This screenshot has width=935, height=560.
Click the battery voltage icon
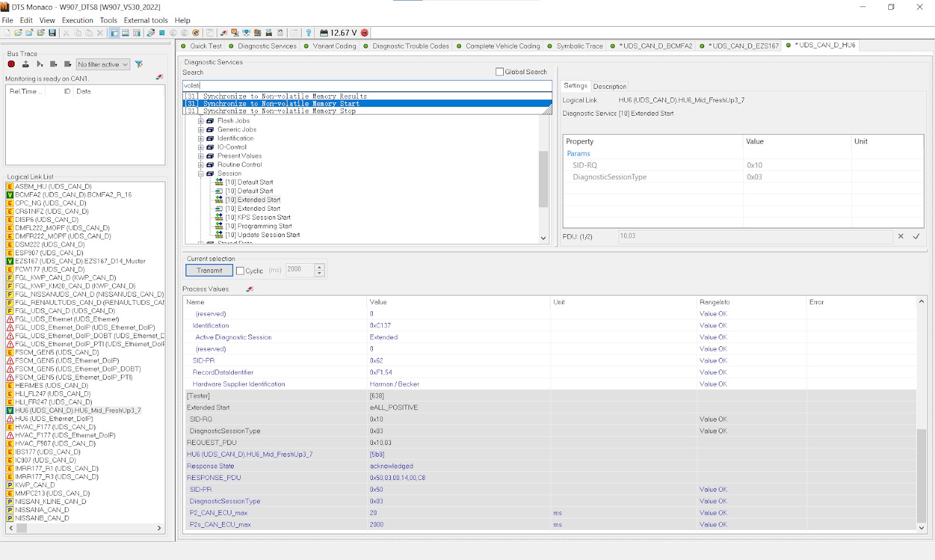(324, 33)
